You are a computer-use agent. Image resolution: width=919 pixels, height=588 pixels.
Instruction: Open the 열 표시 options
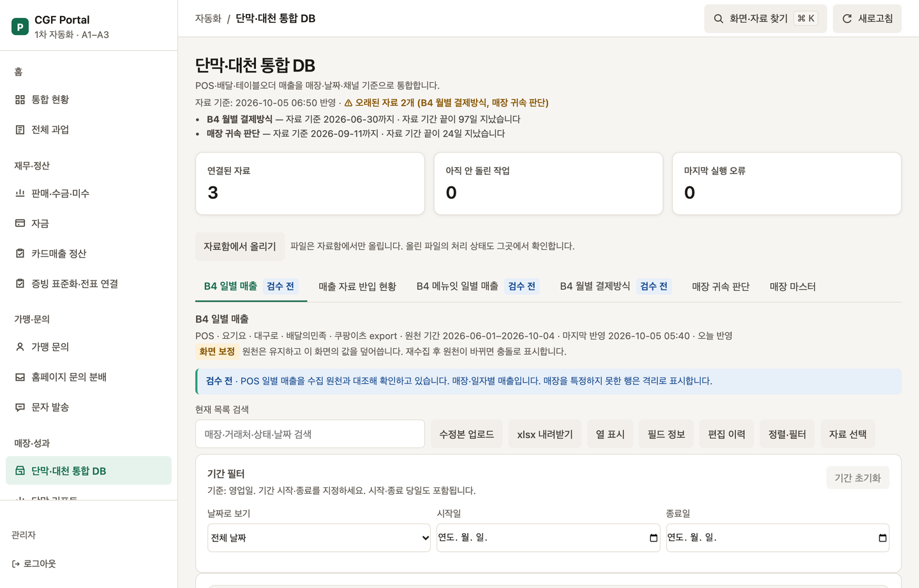point(610,434)
